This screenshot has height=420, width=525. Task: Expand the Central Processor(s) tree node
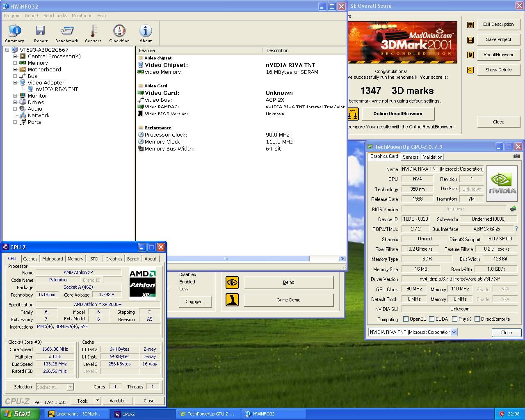click(x=15, y=57)
